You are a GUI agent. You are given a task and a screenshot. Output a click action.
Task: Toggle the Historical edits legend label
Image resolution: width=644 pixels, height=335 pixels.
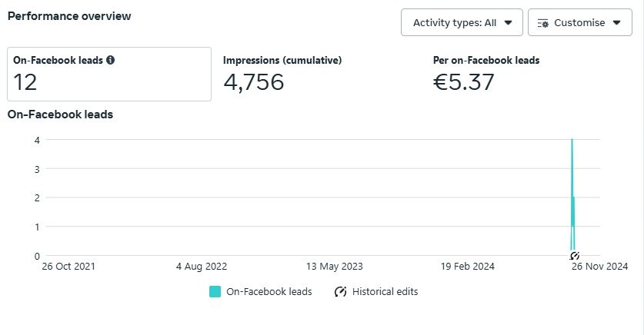click(385, 292)
